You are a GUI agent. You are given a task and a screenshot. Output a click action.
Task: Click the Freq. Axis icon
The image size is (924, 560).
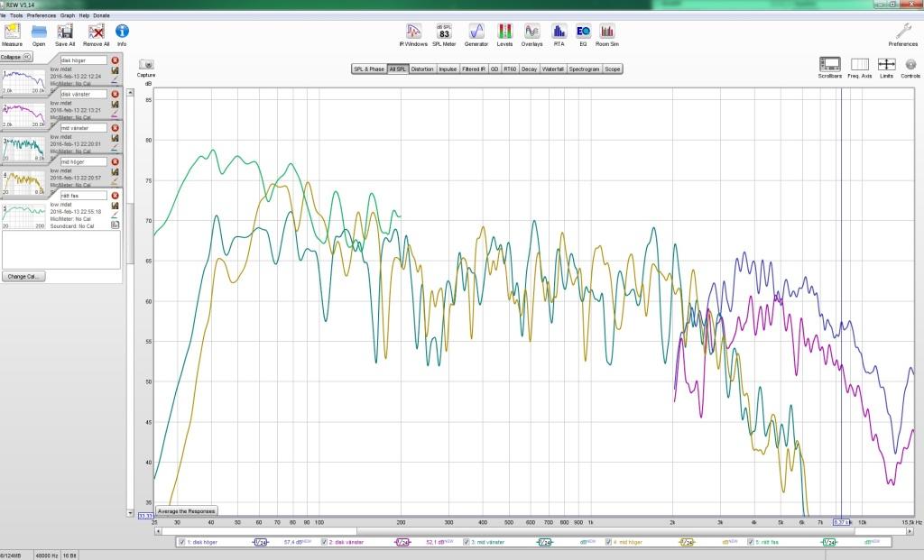(860, 64)
